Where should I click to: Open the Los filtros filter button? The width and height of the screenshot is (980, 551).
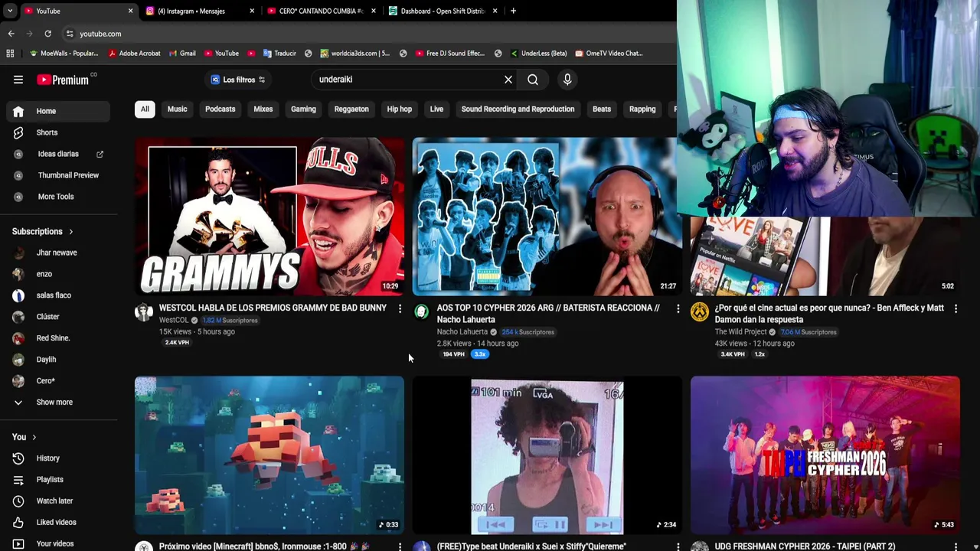238,80
